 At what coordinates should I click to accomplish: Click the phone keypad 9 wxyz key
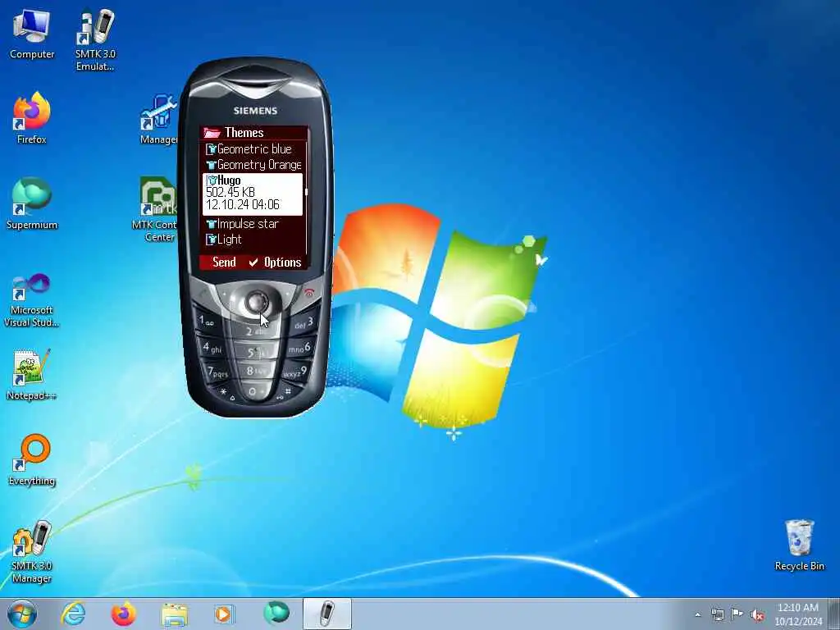tap(295, 372)
